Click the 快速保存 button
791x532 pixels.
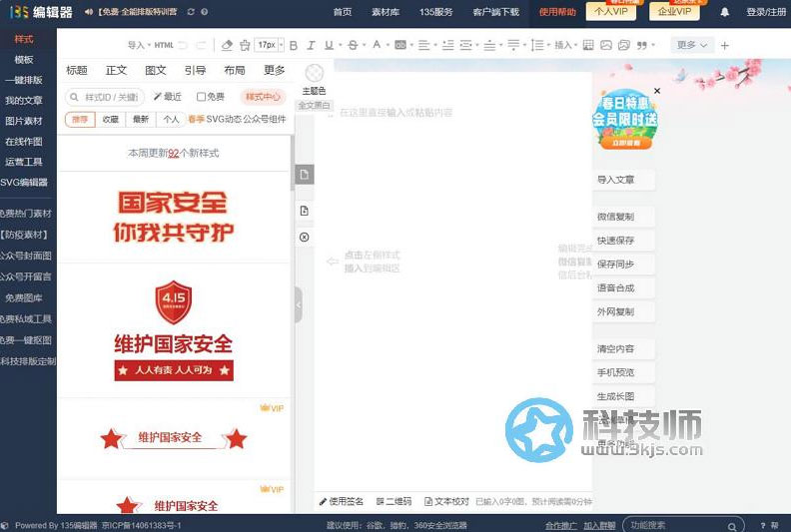[623, 241]
